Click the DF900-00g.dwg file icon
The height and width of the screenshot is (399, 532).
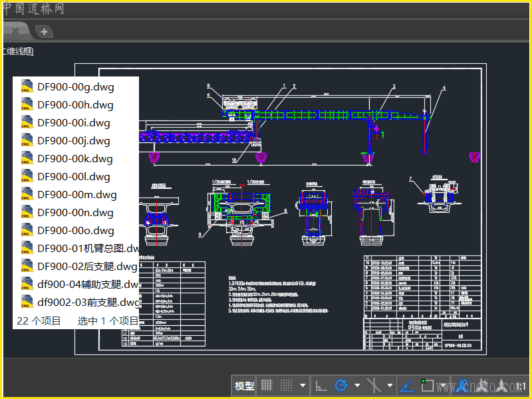click(x=27, y=86)
